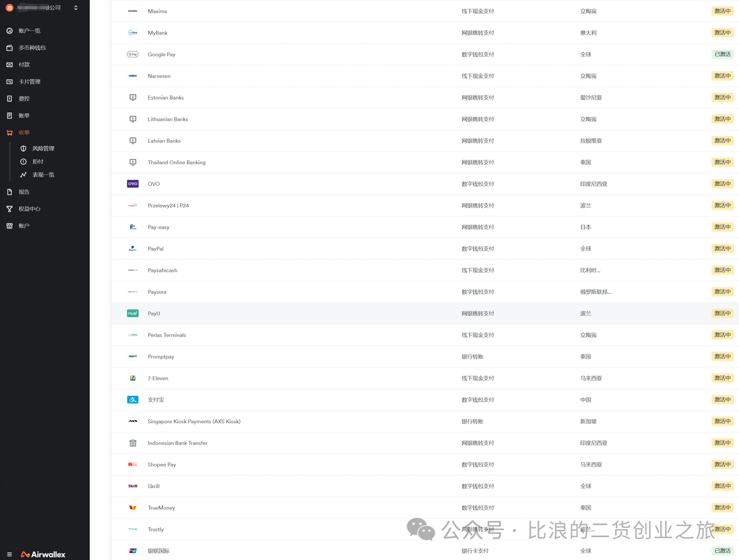Click the 账户 store icon
739x560 pixels.
coord(9,225)
